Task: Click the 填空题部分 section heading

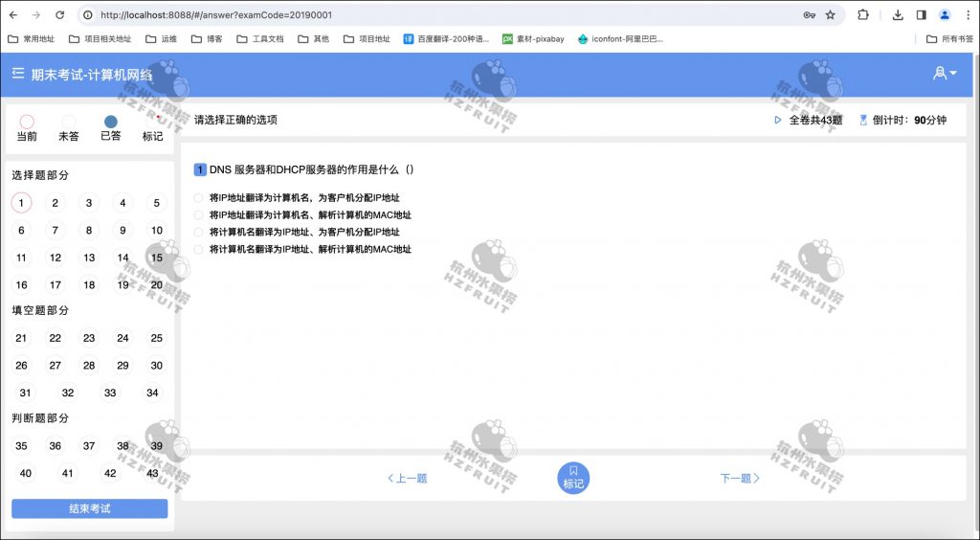Action: click(x=40, y=310)
